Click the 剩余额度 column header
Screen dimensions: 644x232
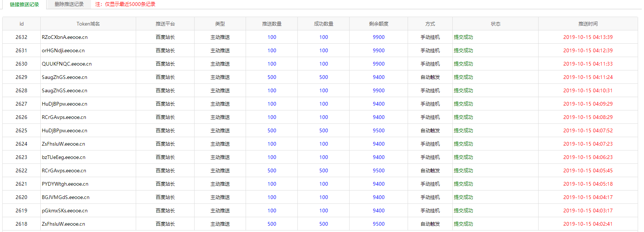point(378,24)
